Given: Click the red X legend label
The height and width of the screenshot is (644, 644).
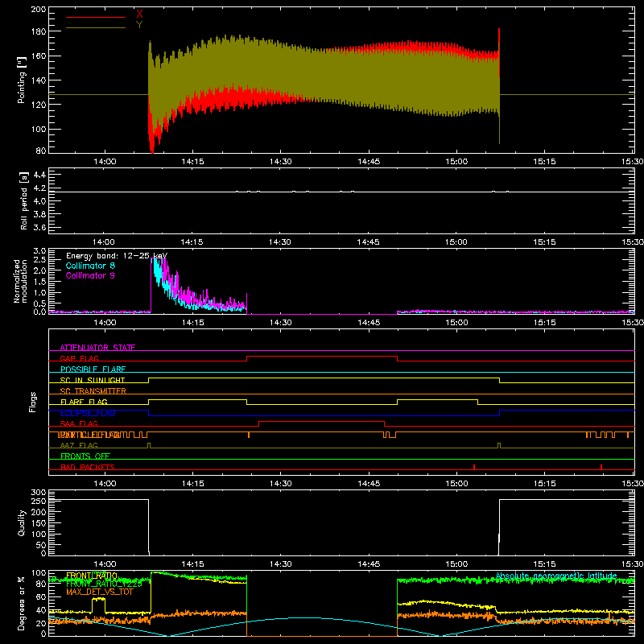Looking at the screenshot, I should click(139, 14).
